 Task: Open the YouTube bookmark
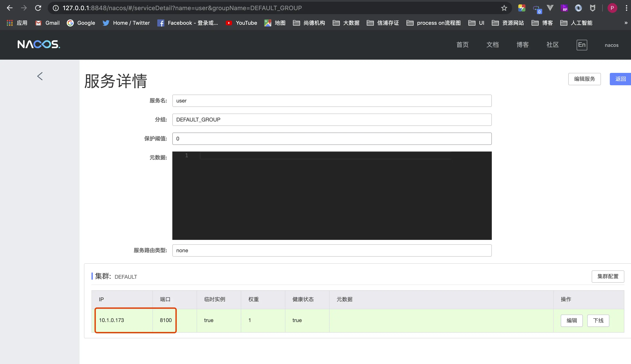(x=241, y=23)
